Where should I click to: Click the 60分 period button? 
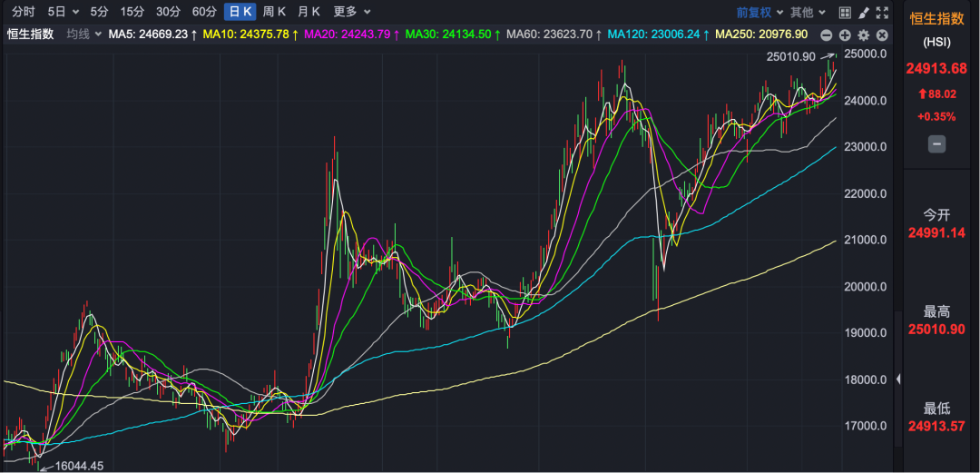tap(204, 12)
